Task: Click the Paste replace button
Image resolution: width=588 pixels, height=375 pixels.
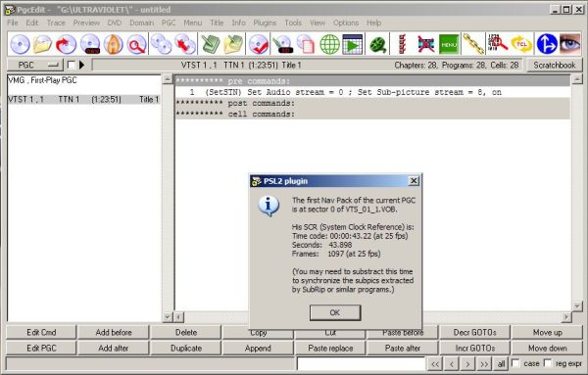Action: tap(330, 348)
